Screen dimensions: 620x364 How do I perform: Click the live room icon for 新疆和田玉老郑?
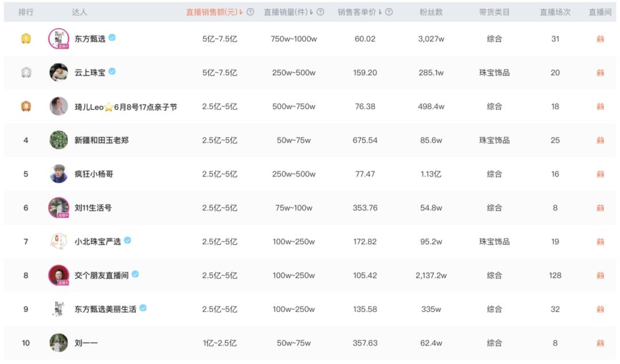tap(600, 140)
